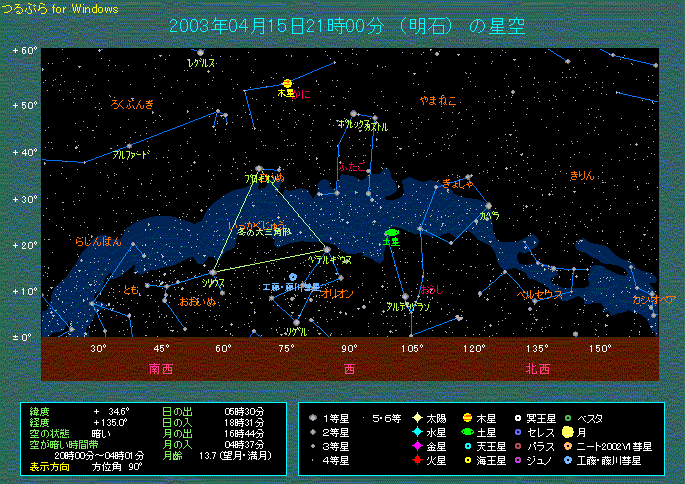685x484 pixels.
Task: Click the green Saturn marker in the star chart
Action: 391,233
